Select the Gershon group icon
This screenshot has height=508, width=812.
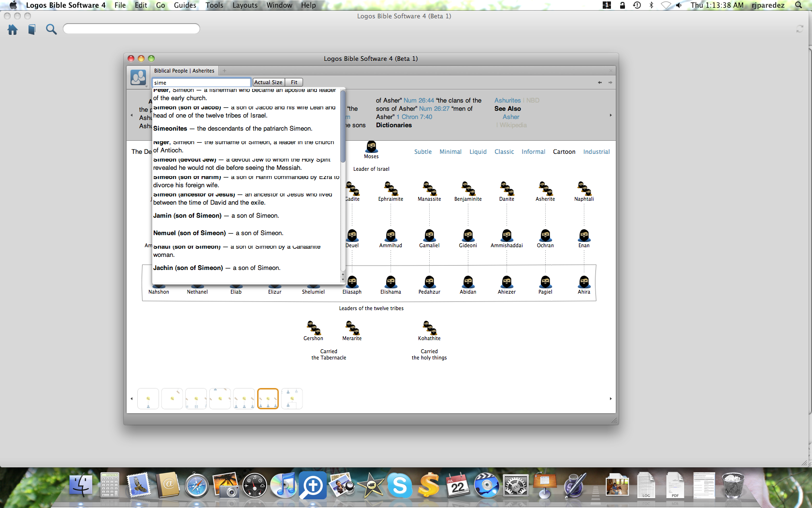click(x=313, y=328)
